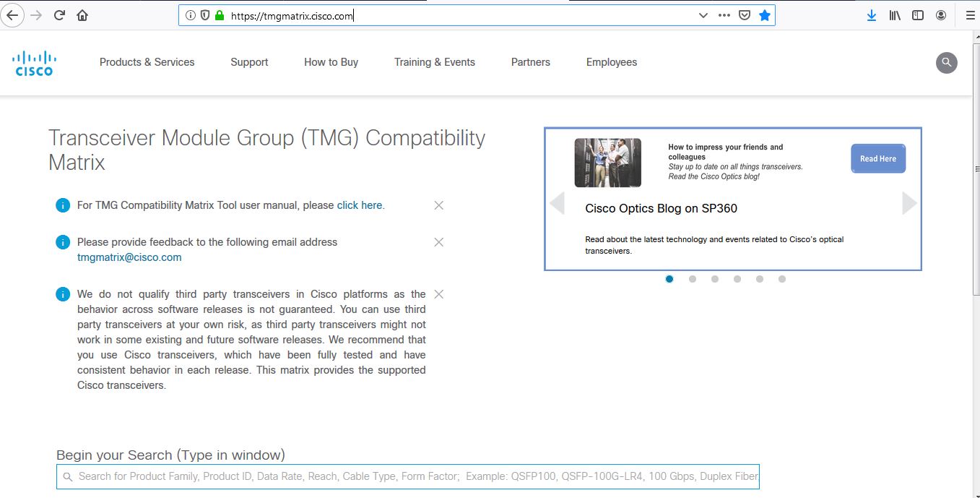Click the transceiver search input field

pyautogui.click(x=408, y=476)
